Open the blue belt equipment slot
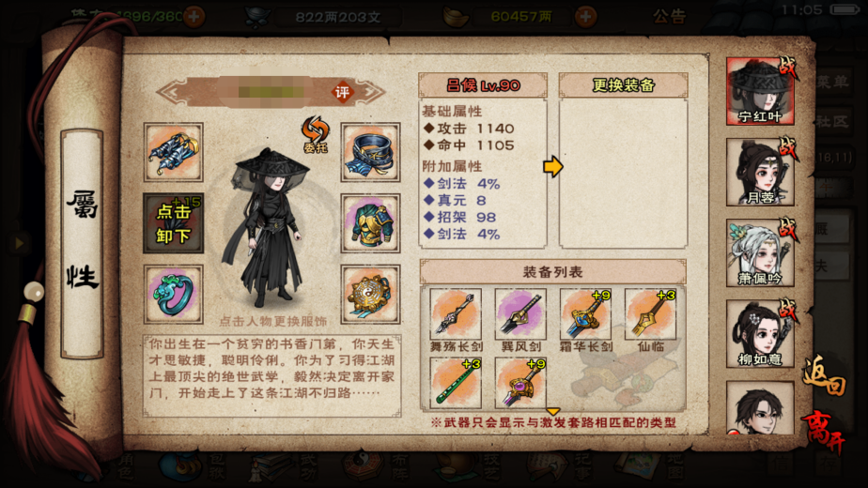Image resolution: width=868 pixels, height=488 pixels. coord(370,152)
